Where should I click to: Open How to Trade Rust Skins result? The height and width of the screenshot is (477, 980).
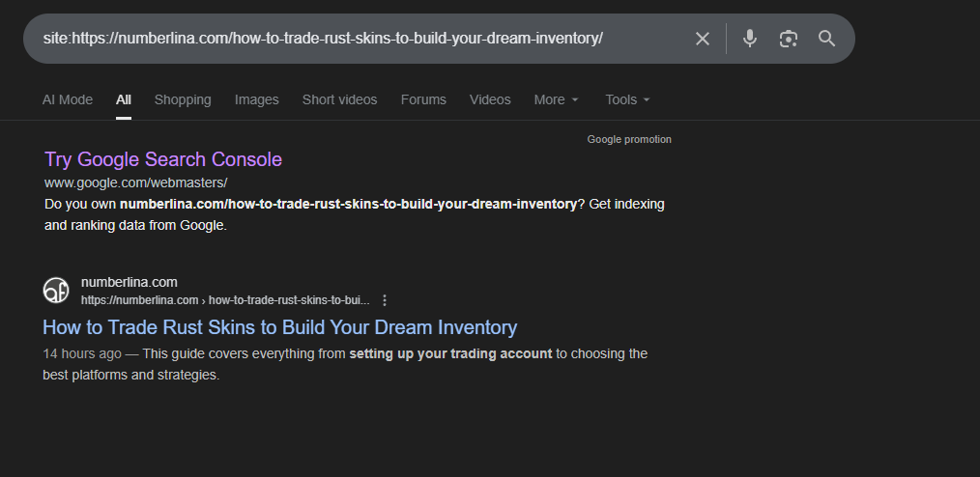point(280,327)
